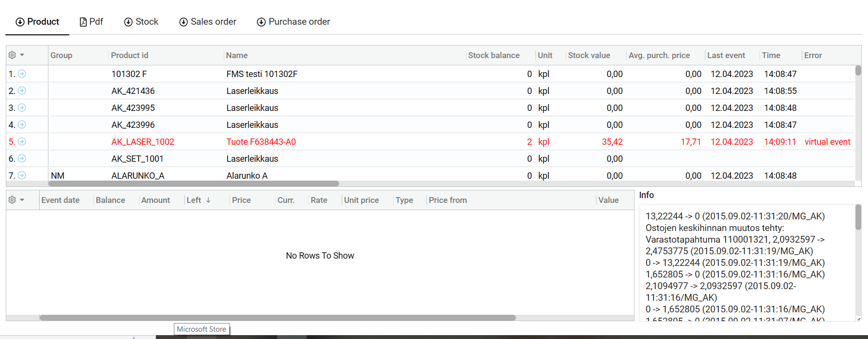Select the Purchase order tab

point(294,22)
